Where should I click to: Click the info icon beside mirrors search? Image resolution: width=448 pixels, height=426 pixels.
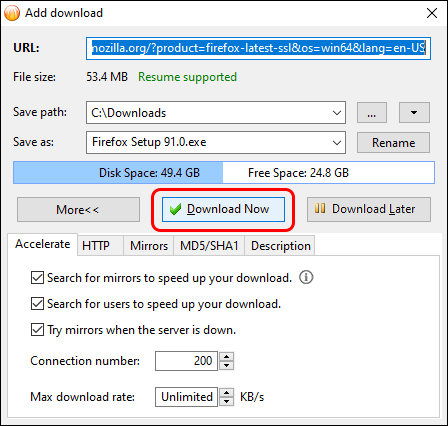306,277
